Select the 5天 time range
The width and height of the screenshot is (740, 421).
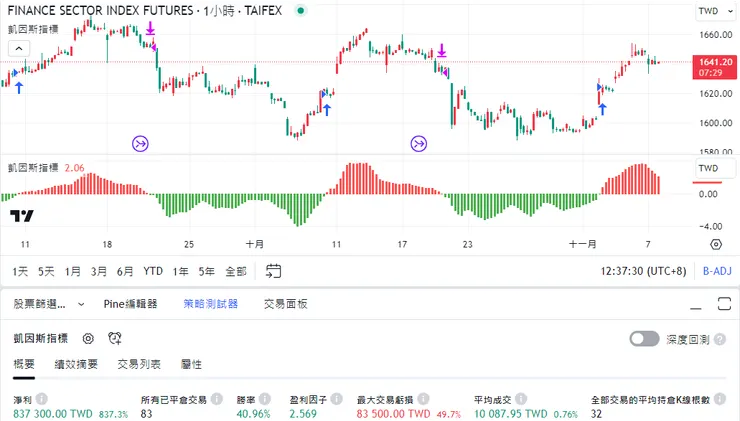[x=46, y=271]
